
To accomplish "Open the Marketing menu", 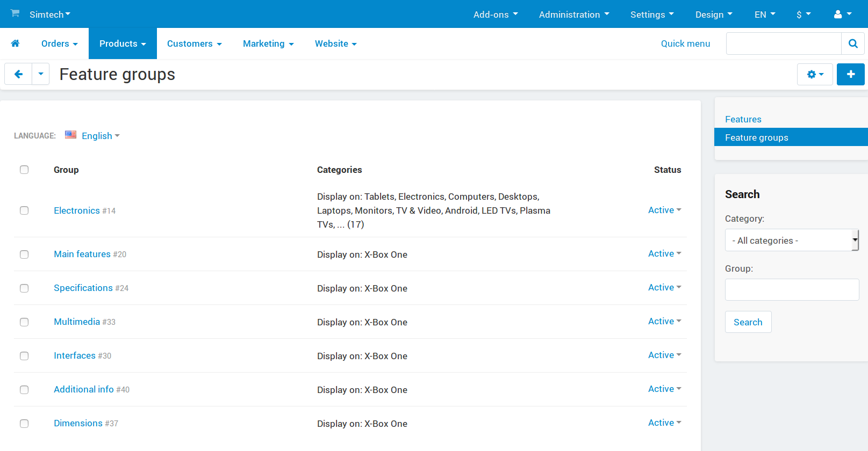I will [x=268, y=43].
